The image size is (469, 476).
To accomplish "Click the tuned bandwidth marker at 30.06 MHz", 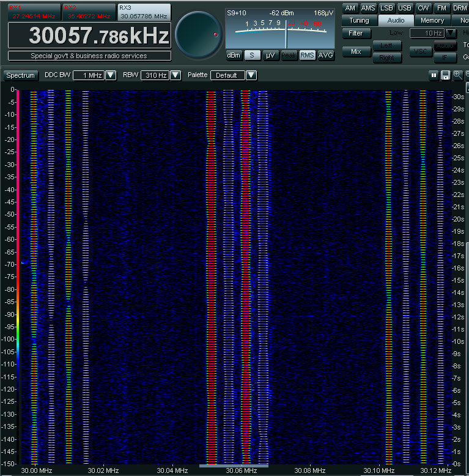I will coord(234,466).
